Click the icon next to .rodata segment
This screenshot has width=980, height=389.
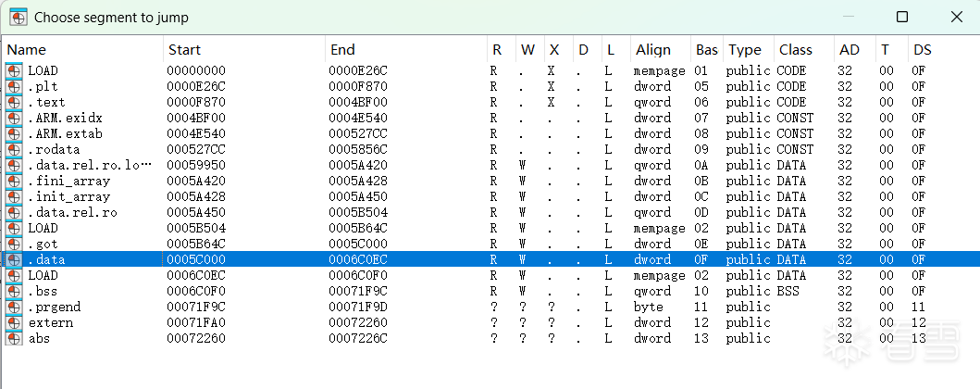click(13, 149)
